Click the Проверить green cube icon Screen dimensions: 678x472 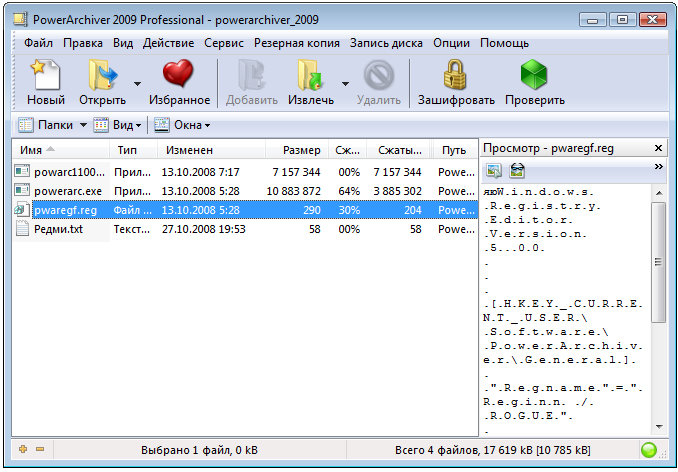[x=534, y=75]
